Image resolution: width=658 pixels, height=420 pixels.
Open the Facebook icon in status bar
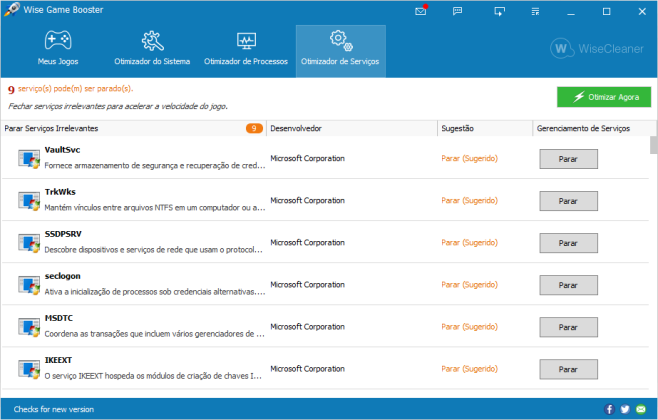(609, 409)
